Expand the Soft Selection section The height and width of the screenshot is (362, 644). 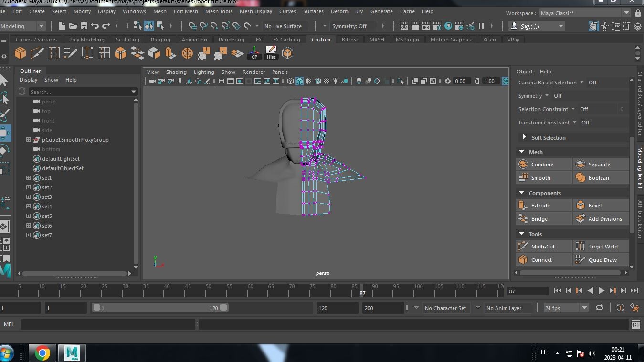coord(524,137)
